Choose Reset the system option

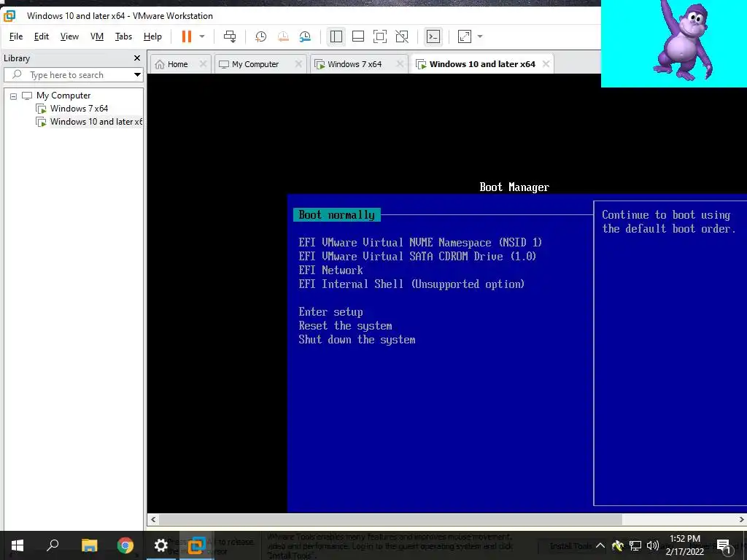(345, 326)
